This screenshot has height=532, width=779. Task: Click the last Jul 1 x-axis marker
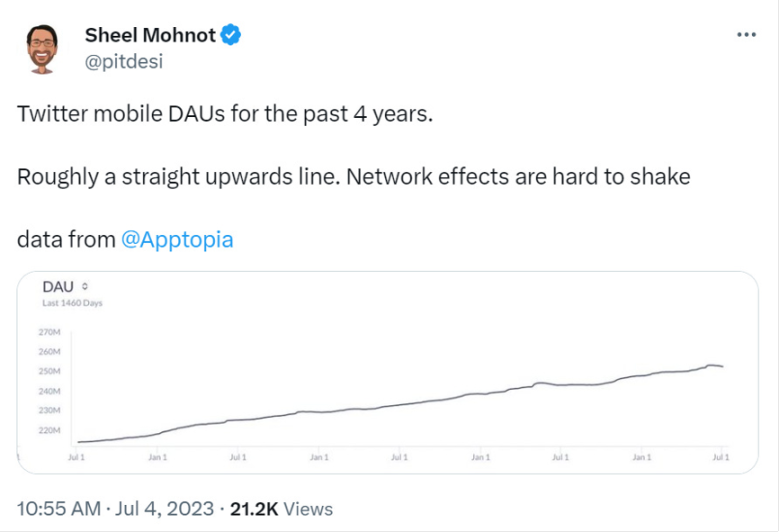pos(721,457)
